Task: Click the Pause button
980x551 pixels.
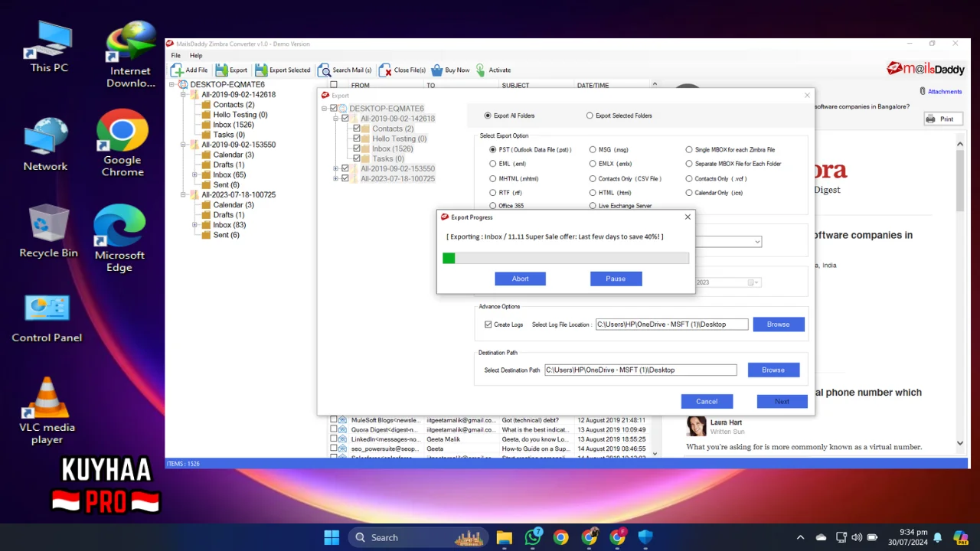Action: point(616,279)
